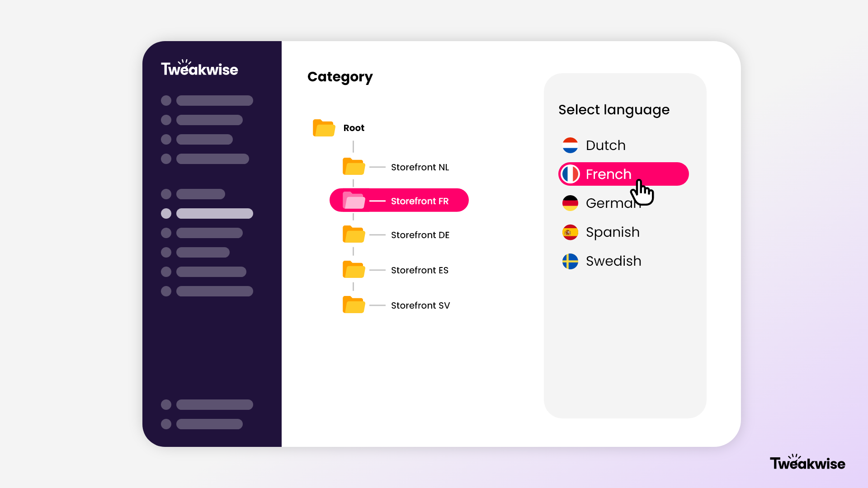
Task: Open the Storefront SV category label
Action: pos(420,305)
